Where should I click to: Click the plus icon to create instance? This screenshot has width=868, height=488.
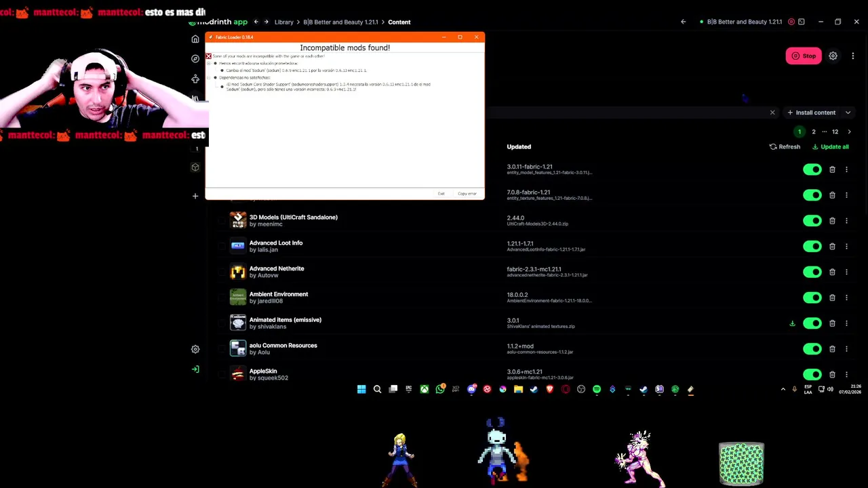[x=195, y=197]
